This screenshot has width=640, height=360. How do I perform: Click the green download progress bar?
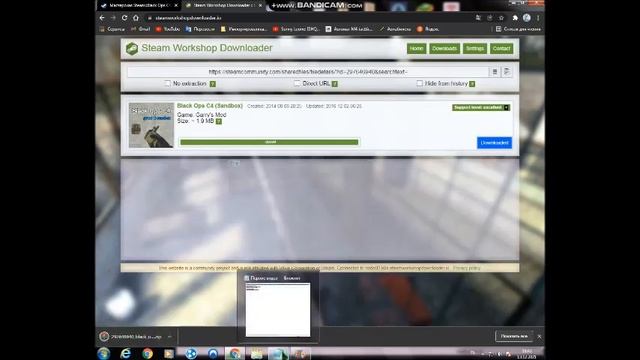click(269, 142)
